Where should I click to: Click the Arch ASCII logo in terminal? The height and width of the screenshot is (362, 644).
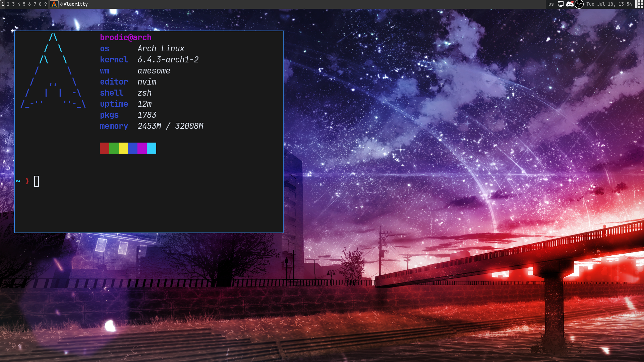(53, 71)
